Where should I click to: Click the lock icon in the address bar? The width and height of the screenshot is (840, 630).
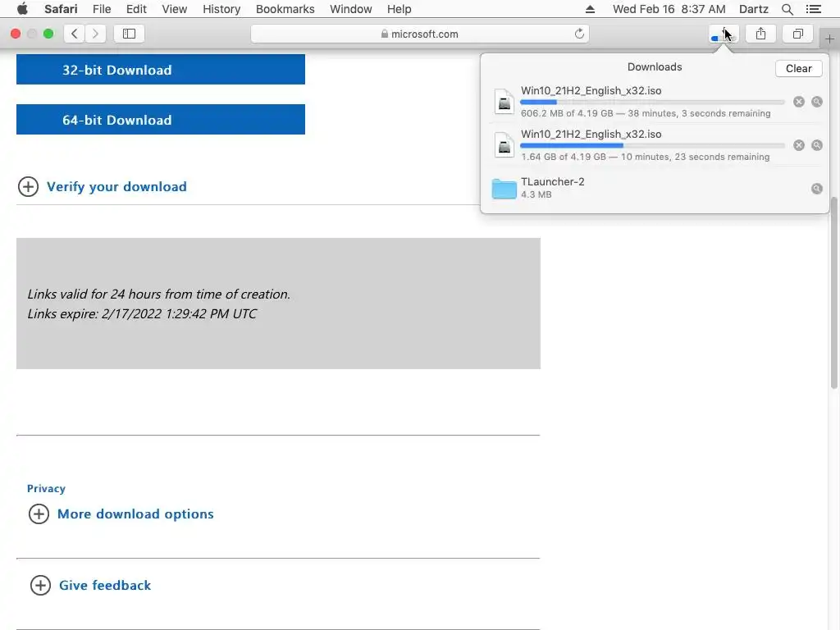click(x=385, y=34)
